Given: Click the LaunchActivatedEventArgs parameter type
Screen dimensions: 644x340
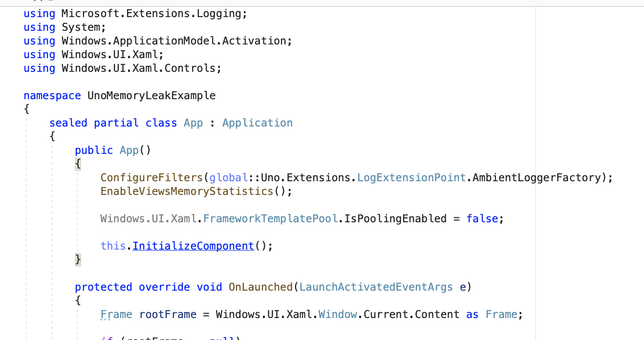Looking at the screenshot, I should 376,287.
